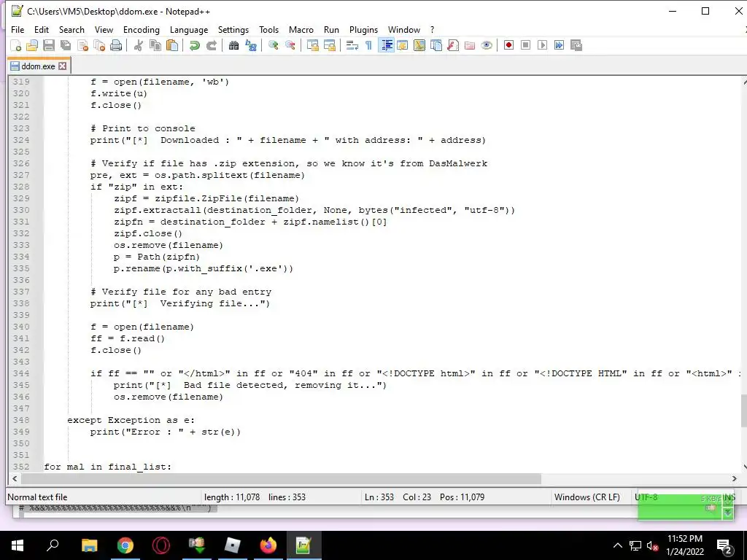Viewport: 747px width, 560px height.
Task: Launch Google Chrome from taskbar
Action: tap(125, 545)
